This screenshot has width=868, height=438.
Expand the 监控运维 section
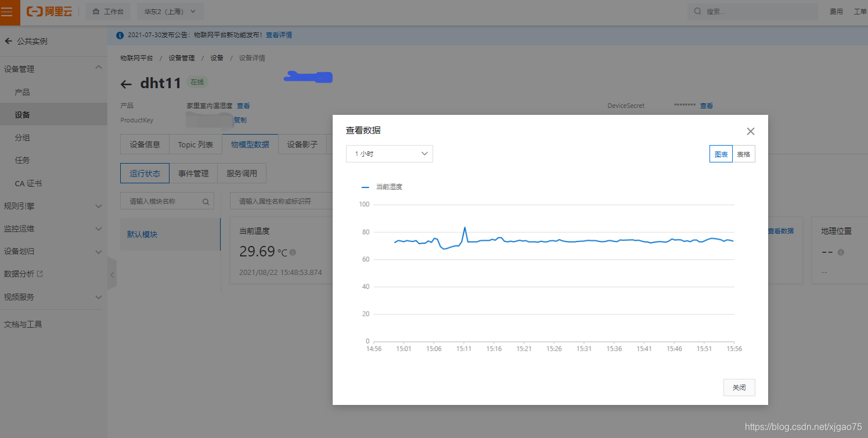point(99,229)
